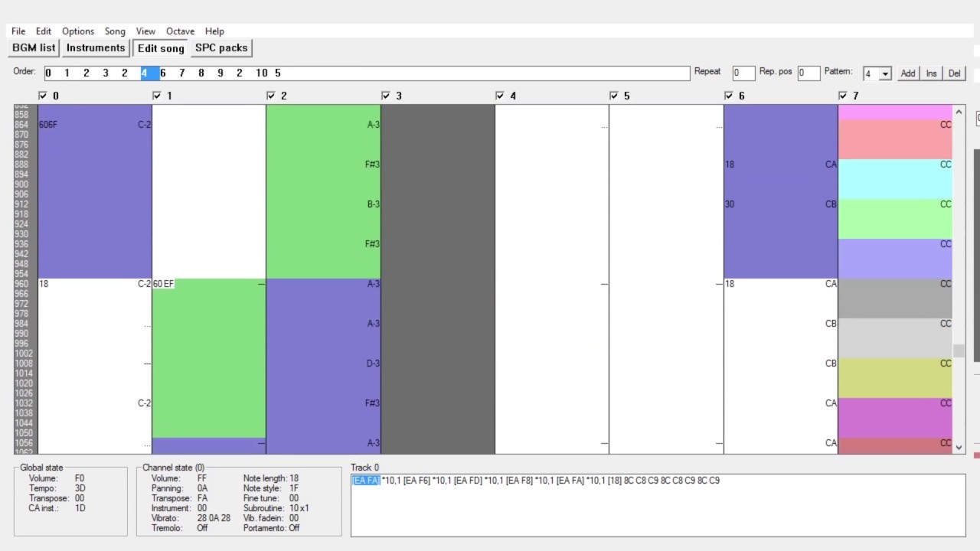This screenshot has width=980, height=551.
Task: Select the B-3 note in channel 2
Action: (x=373, y=204)
